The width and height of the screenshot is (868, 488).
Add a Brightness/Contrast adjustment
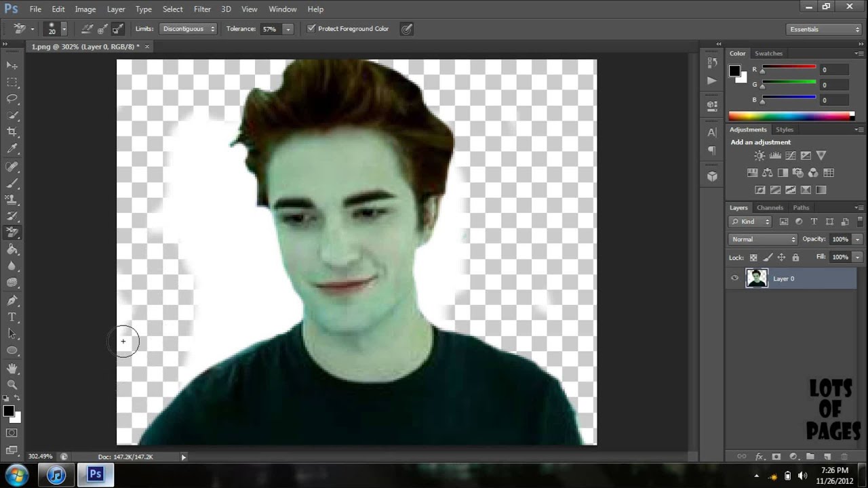pyautogui.click(x=759, y=156)
